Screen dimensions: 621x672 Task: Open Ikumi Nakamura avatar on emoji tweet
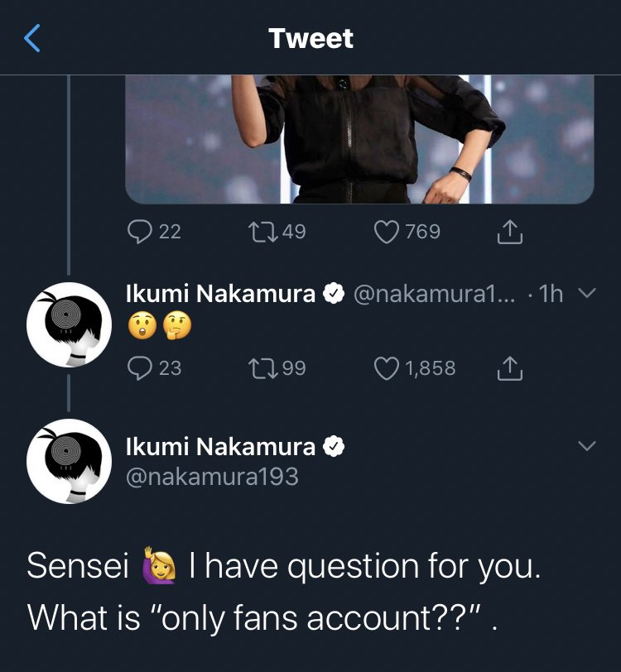pos(70,324)
